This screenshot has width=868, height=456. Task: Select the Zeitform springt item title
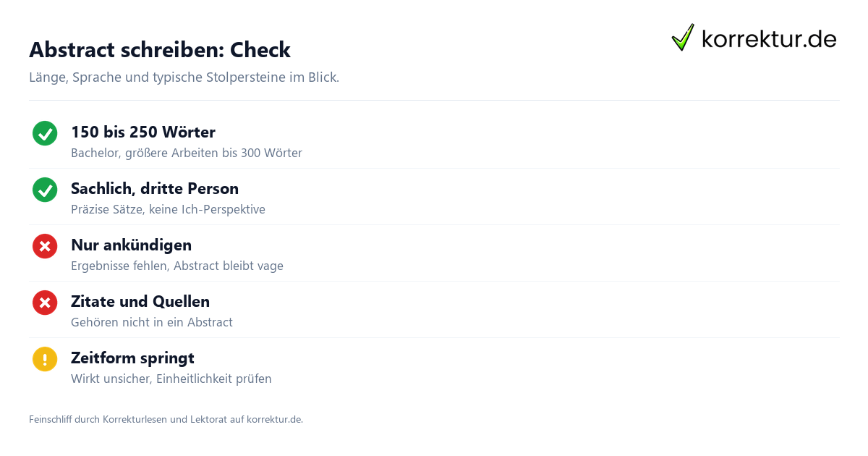point(132,358)
